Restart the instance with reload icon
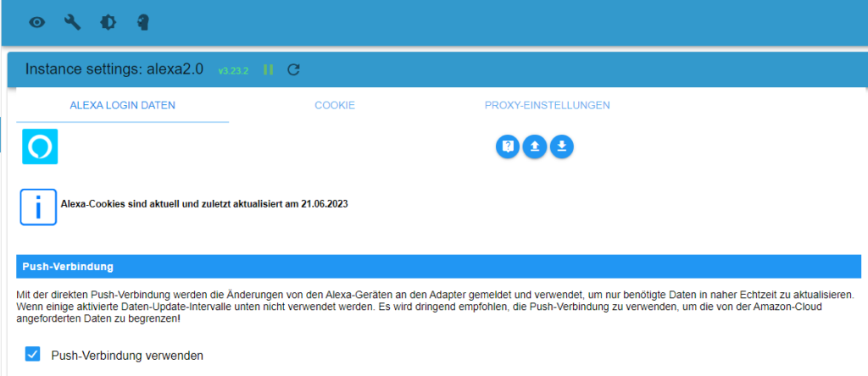The height and width of the screenshot is (376, 868). tap(294, 69)
